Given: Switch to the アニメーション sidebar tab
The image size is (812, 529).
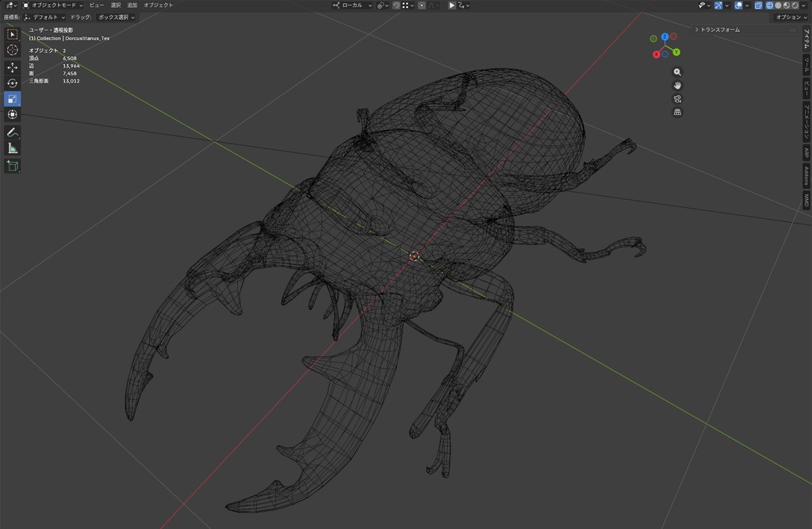Looking at the screenshot, I should click(x=806, y=121).
